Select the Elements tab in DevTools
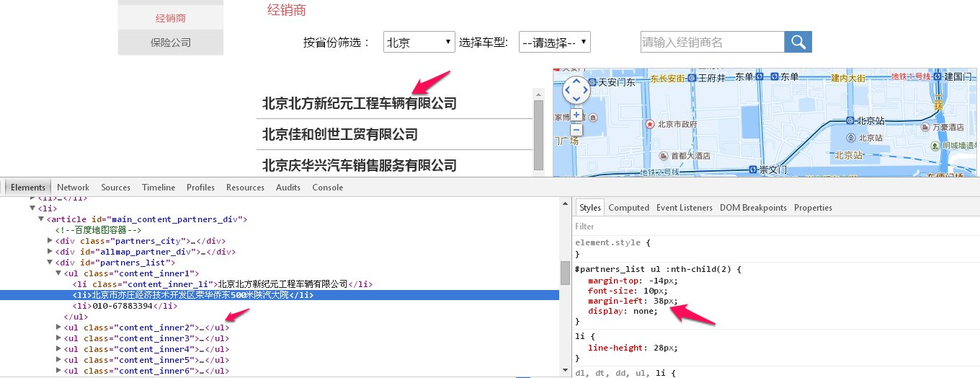The width and height of the screenshot is (980, 378). [27, 188]
